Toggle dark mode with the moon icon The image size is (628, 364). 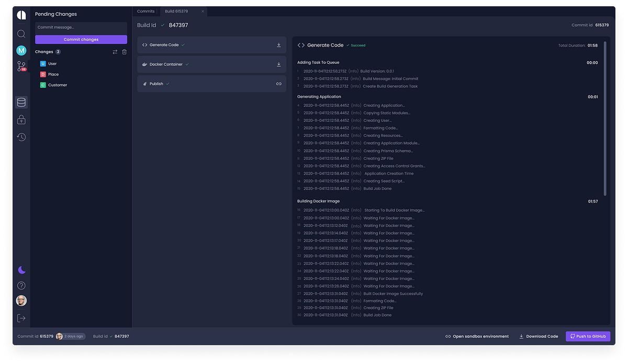click(x=21, y=270)
